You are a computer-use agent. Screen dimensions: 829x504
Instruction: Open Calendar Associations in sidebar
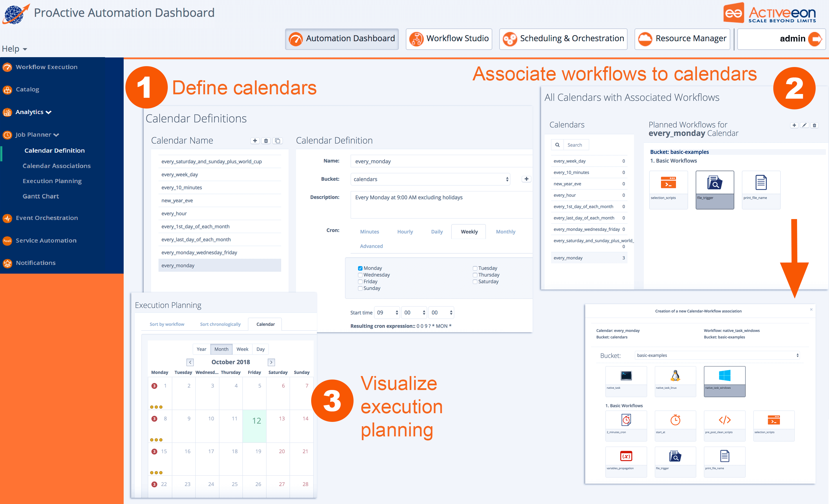pyautogui.click(x=57, y=166)
